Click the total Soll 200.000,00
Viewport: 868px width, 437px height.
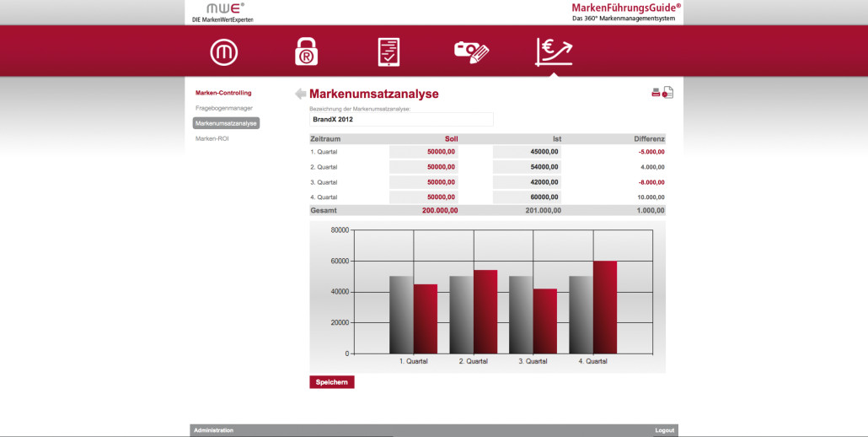tap(440, 210)
